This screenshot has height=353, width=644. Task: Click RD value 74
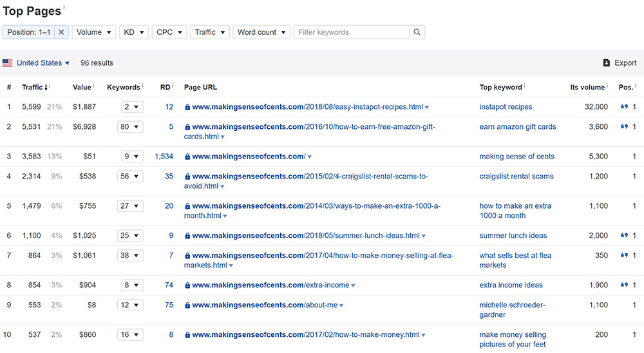click(169, 285)
